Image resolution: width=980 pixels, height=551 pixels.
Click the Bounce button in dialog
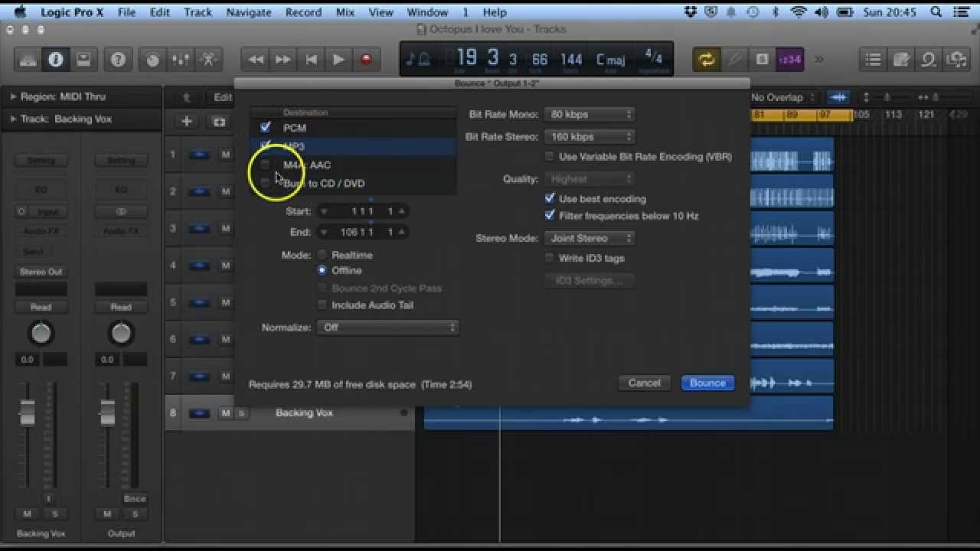tap(707, 383)
